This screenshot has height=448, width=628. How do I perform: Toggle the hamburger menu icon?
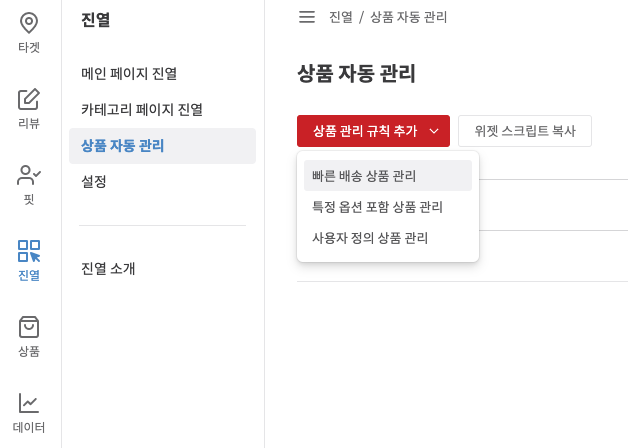pyautogui.click(x=307, y=17)
